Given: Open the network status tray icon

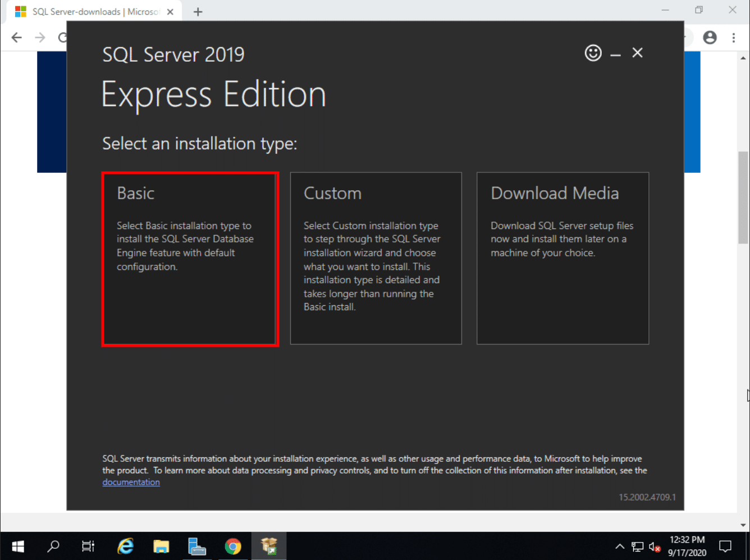Looking at the screenshot, I should point(637,547).
